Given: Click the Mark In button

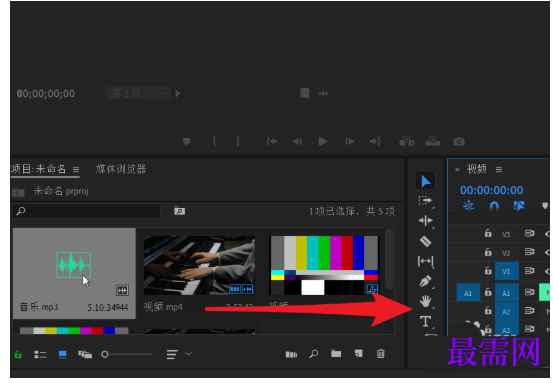Looking at the screenshot, I should click(x=214, y=142).
